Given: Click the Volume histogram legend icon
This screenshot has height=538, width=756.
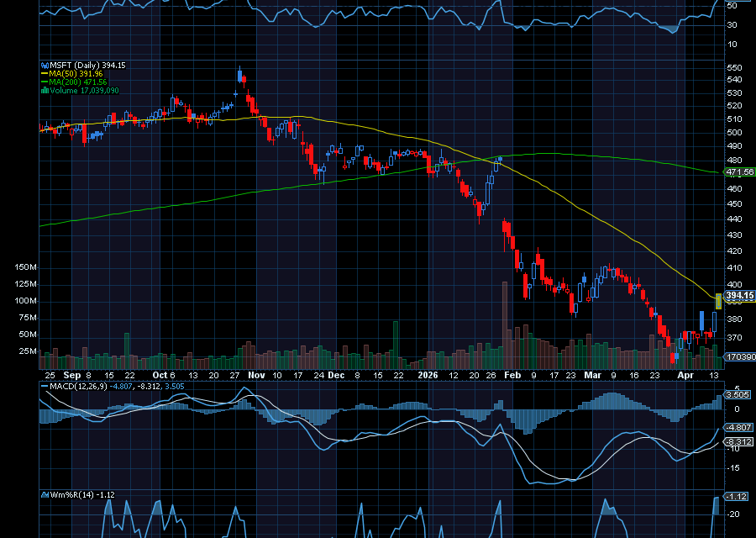Looking at the screenshot, I should point(45,90).
